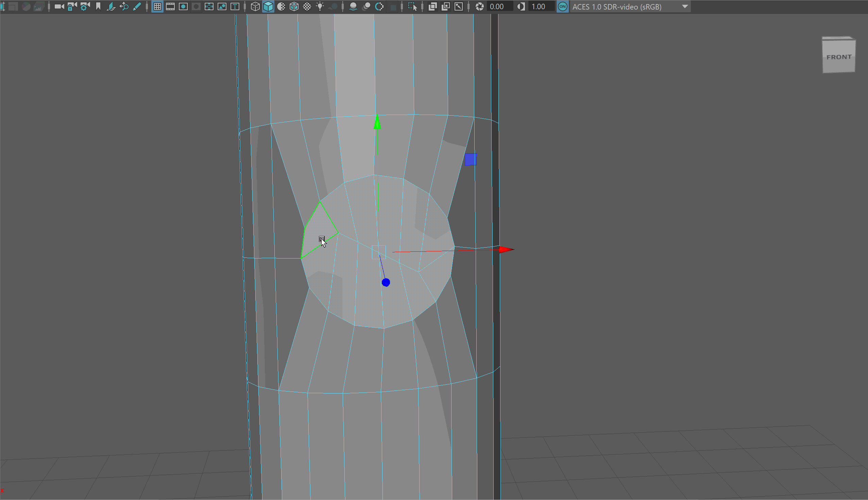Viewport: 868px width, 500px height.
Task: Click the FRONT face of view cube
Action: pyautogui.click(x=838, y=57)
